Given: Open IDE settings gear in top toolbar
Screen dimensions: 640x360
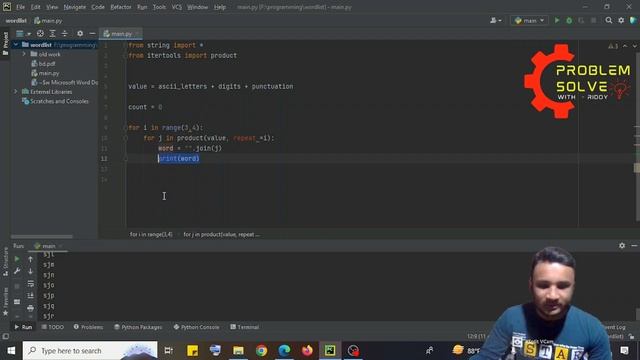Looking at the screenshot, I should click(x=621, y=20).
